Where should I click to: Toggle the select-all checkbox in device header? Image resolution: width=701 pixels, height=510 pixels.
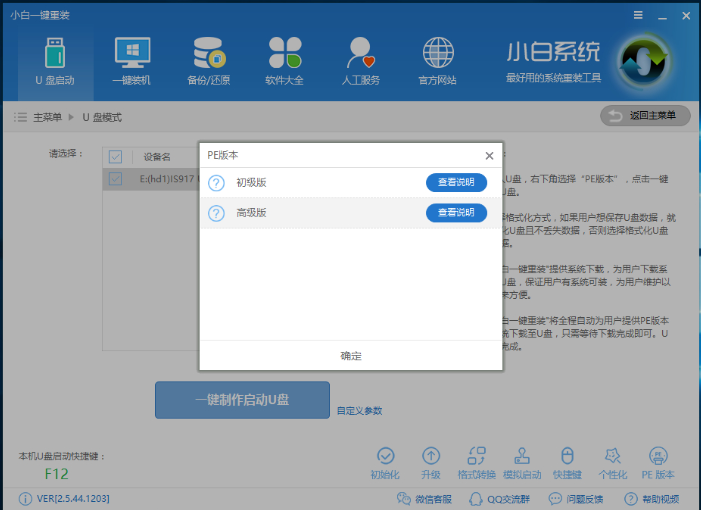[115, 156]
